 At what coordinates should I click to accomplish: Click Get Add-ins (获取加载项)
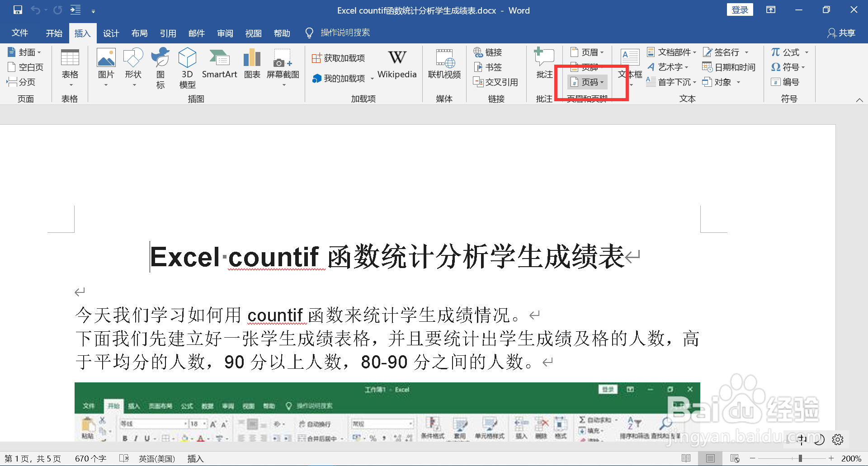(339, 58)
